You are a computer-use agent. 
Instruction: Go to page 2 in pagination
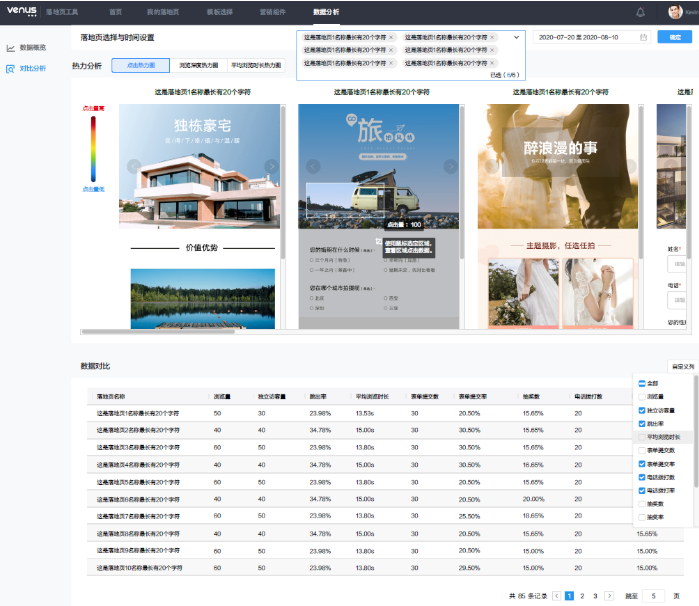(582, 595)
